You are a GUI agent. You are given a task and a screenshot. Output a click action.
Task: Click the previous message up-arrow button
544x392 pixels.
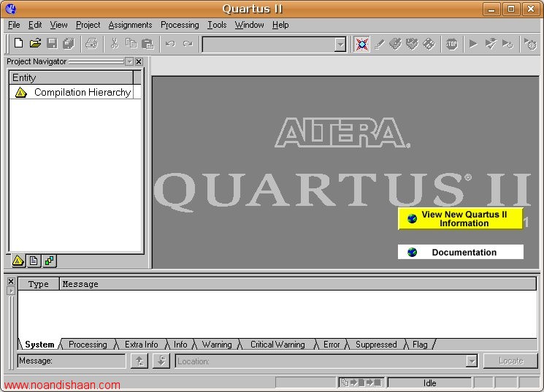(139, 361)
